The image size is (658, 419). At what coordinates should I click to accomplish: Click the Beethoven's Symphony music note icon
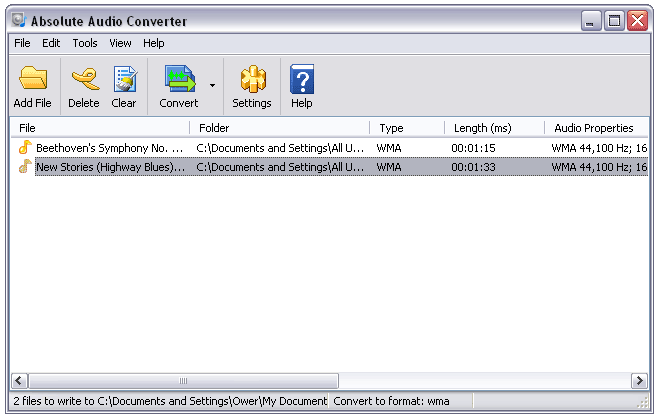25,147
